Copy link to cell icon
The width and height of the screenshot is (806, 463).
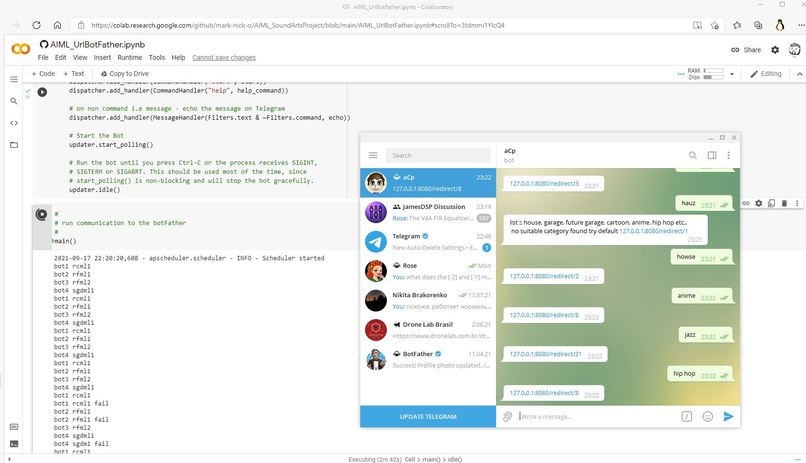click(746, 203)
